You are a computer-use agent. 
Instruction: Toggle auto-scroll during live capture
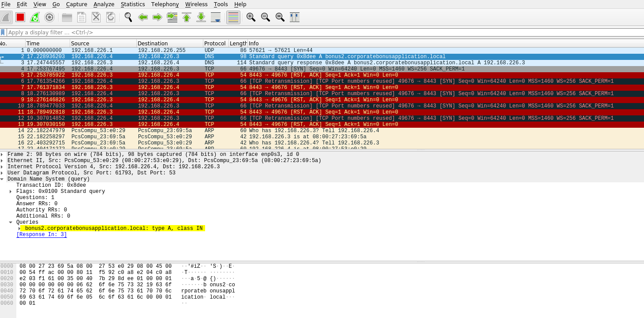coord(216,17)
